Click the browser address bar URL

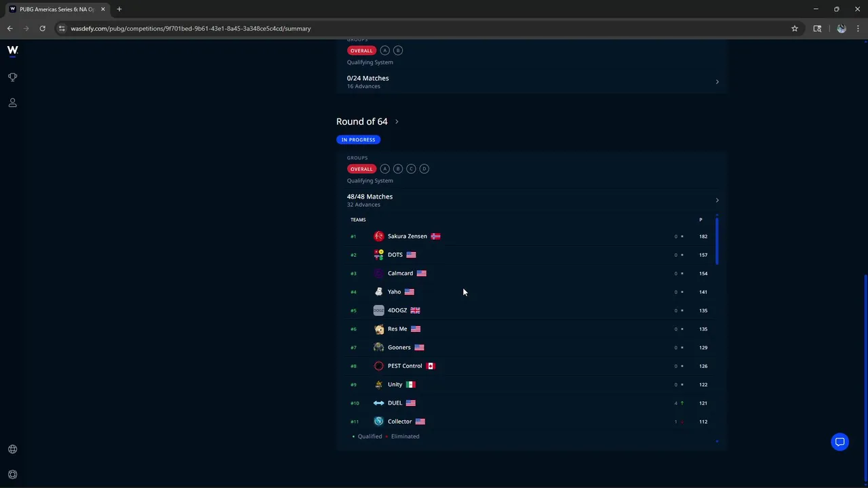point(191,28)
